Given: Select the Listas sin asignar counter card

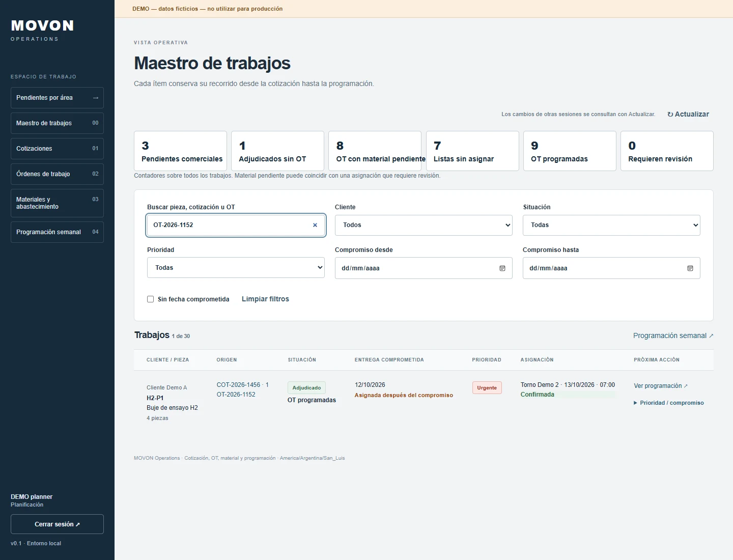Looking at the screenshot, I should click(472, 151).
